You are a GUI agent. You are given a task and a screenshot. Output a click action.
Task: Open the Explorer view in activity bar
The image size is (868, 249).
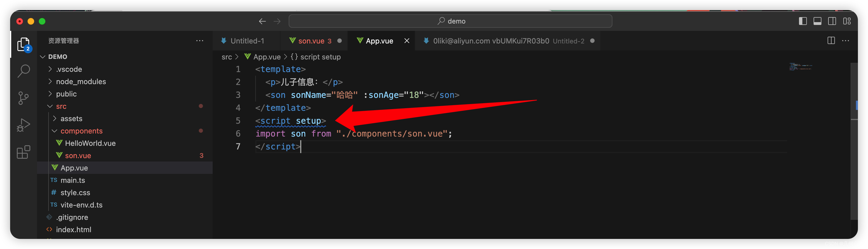24,44
